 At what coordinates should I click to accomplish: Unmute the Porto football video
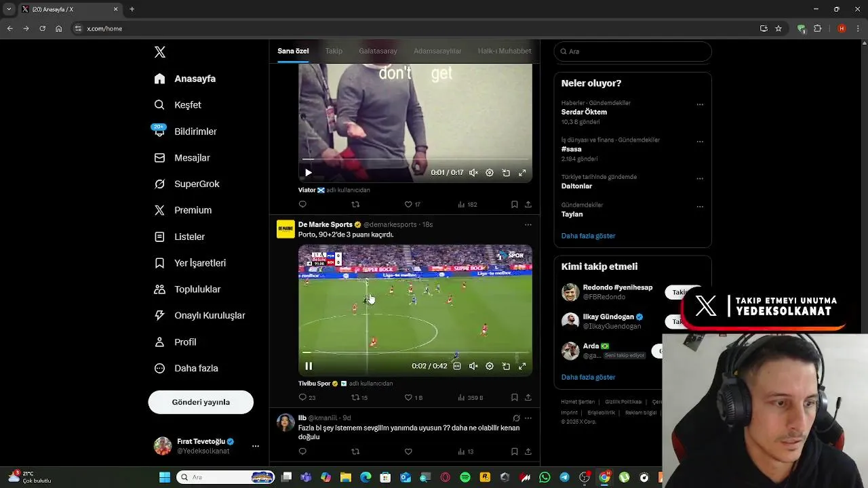coord(473,366)
